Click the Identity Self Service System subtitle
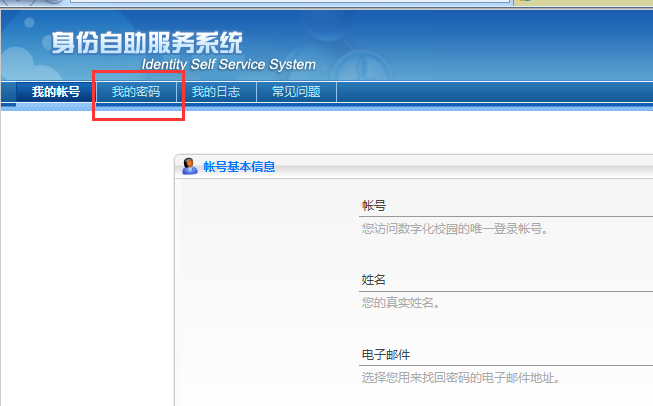This screenshot has height=406, width=653. coord(228,65)
